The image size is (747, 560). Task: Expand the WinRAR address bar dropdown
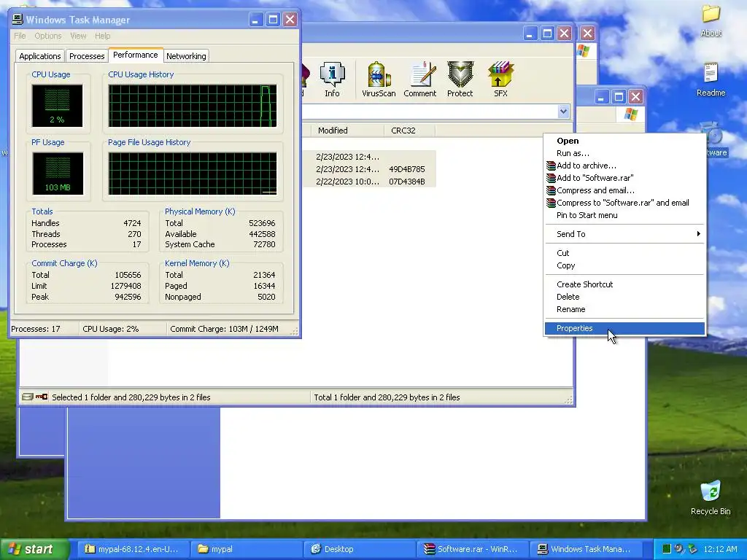(x=564, y=112)
